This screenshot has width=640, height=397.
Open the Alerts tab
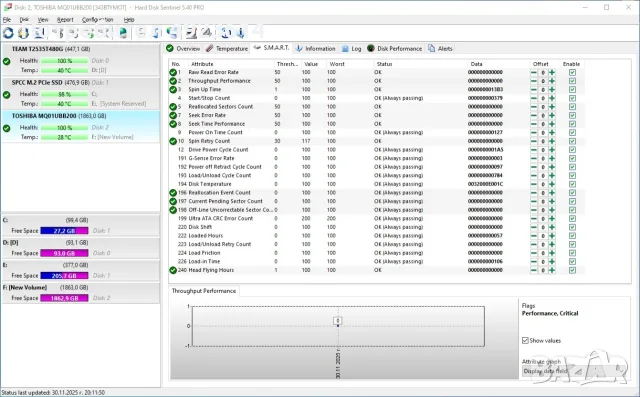pyautogui.click(x=440, y=49)
